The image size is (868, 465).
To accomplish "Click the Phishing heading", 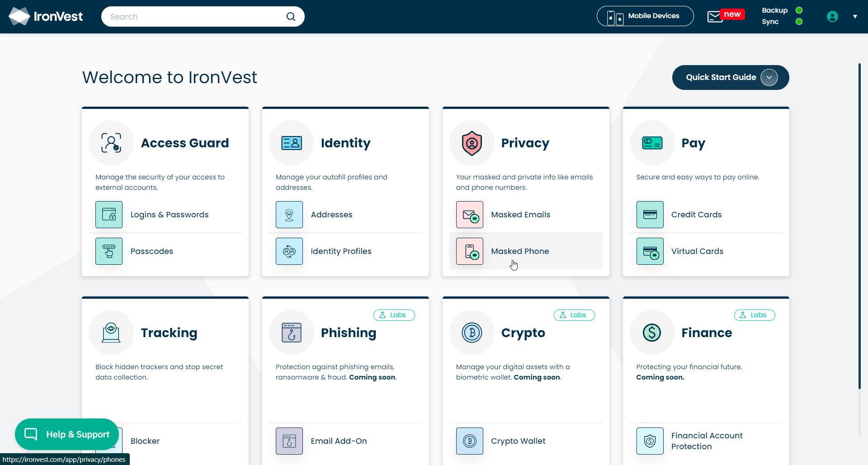I will tap(349, 333).
